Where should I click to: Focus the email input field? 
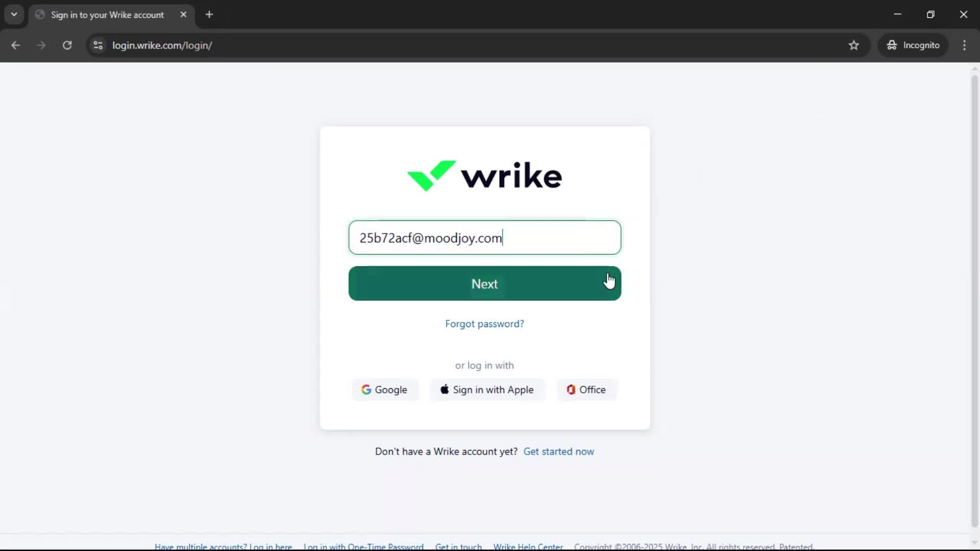coord(484,238)
